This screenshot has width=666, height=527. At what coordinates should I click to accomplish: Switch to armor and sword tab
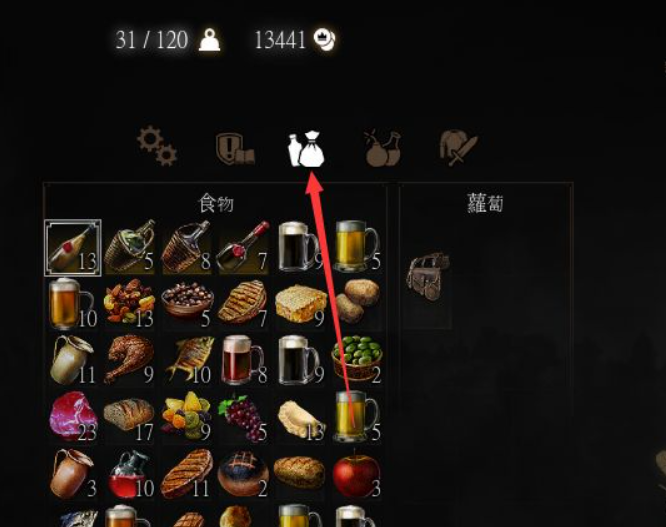click(459, 147)
